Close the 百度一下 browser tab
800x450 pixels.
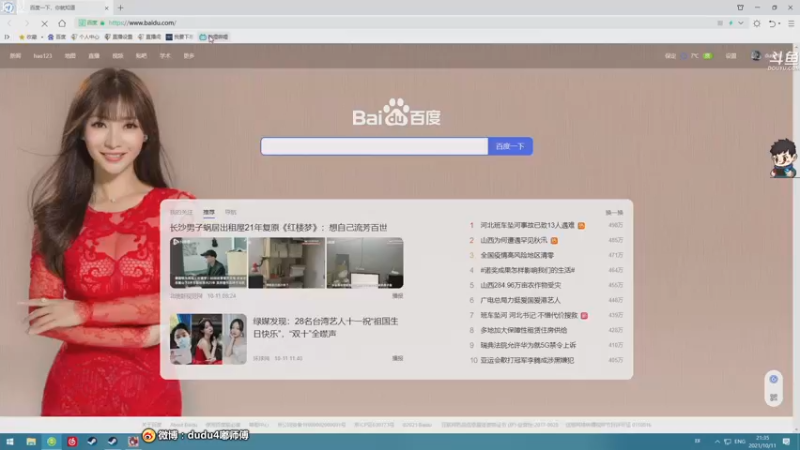coord(106,8)
